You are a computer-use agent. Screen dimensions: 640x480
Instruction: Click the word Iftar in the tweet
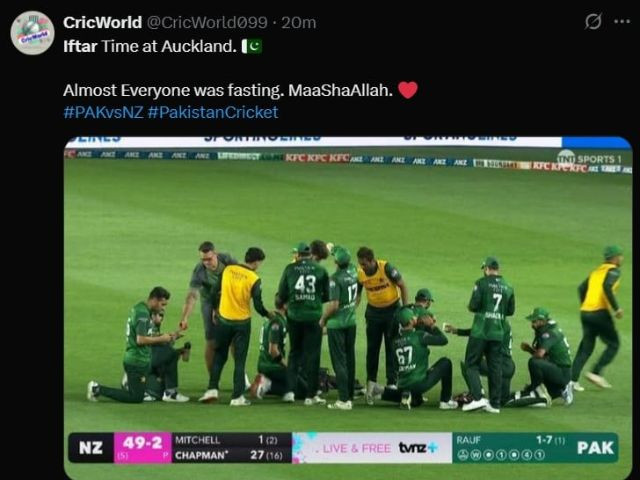click(x=80, y=46)
